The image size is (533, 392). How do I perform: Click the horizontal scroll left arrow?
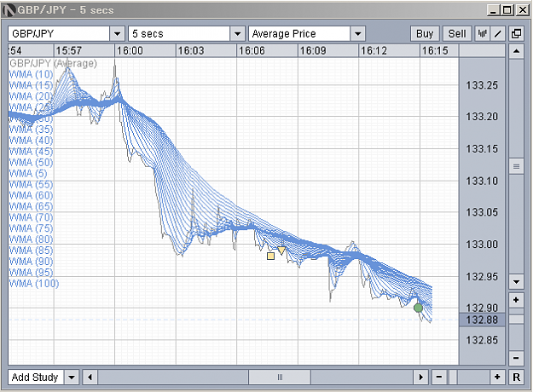(x=90, y=377)
